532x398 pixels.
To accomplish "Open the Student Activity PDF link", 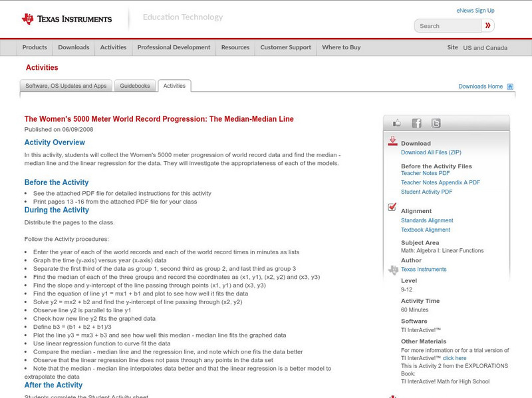I will tap(426, 192).
